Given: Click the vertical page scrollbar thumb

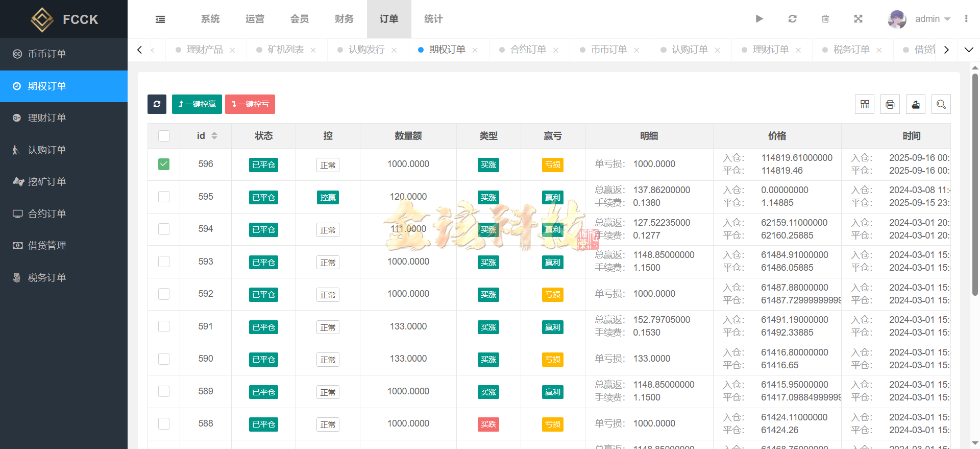Looking at the screenshot, I should pyautogui.click(x=975, y=184).
